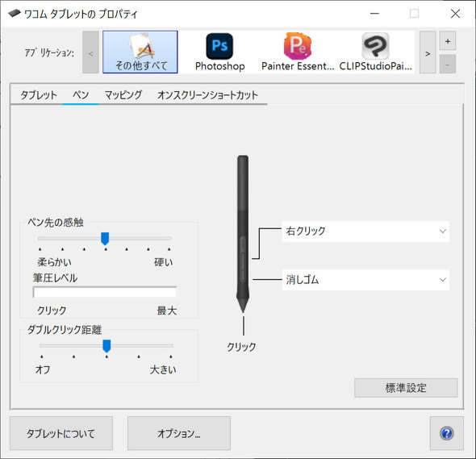Click the ダブルクリック距離 slider handle
This screenshot has width=476, height=459.
point(106,346)
